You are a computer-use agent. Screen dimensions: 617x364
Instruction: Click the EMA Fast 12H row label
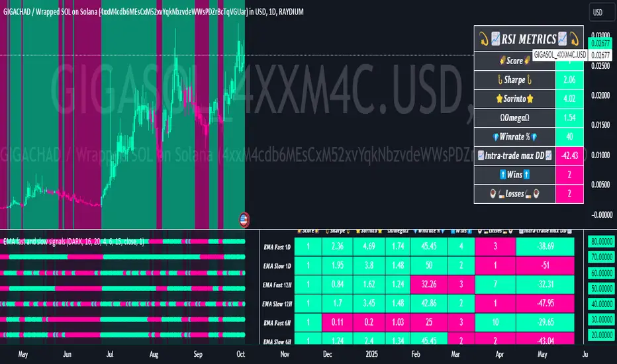click(277, 285)
